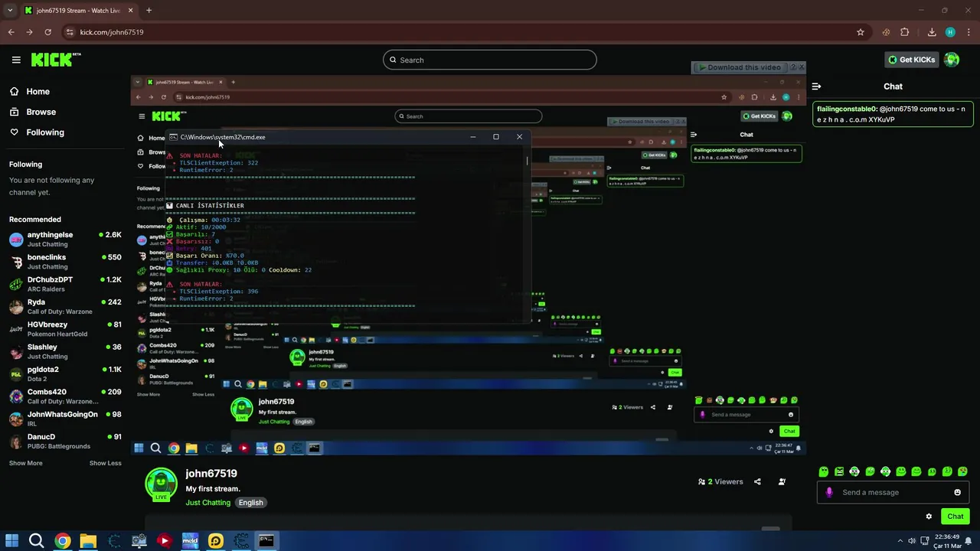980x551 pixels.
Task: Open Chrome three-dot menu
Action: point(969,32)
